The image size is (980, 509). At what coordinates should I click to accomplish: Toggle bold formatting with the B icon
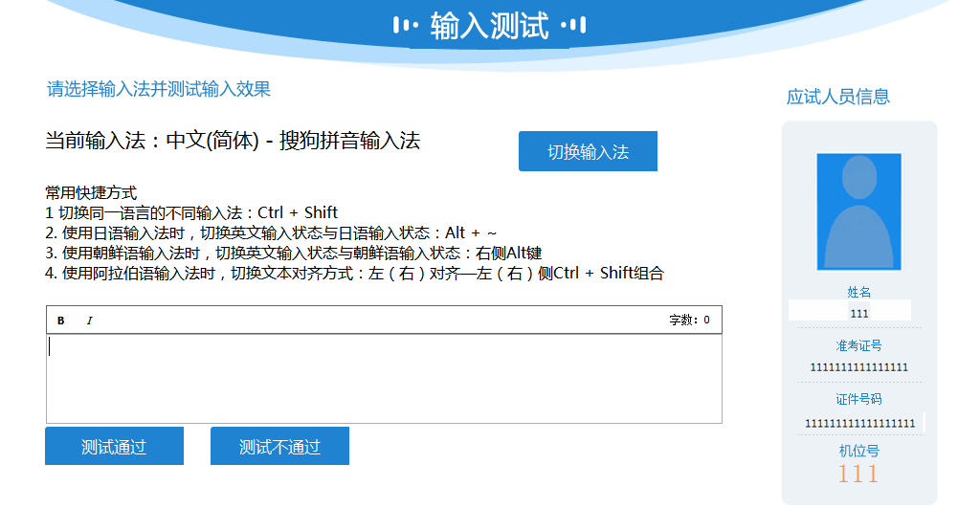pos(61,321)
